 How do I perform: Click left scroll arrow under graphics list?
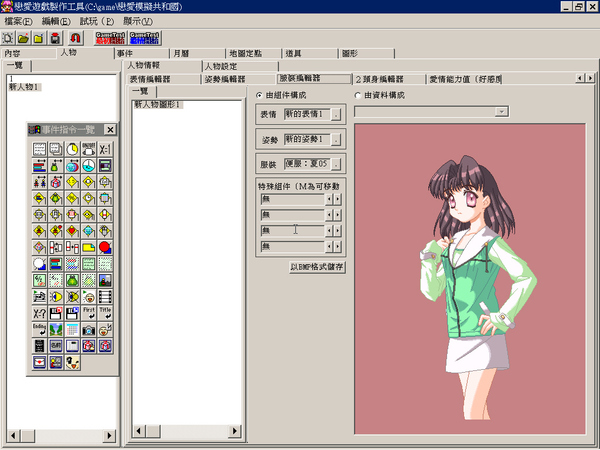click(x=139, y=431)
